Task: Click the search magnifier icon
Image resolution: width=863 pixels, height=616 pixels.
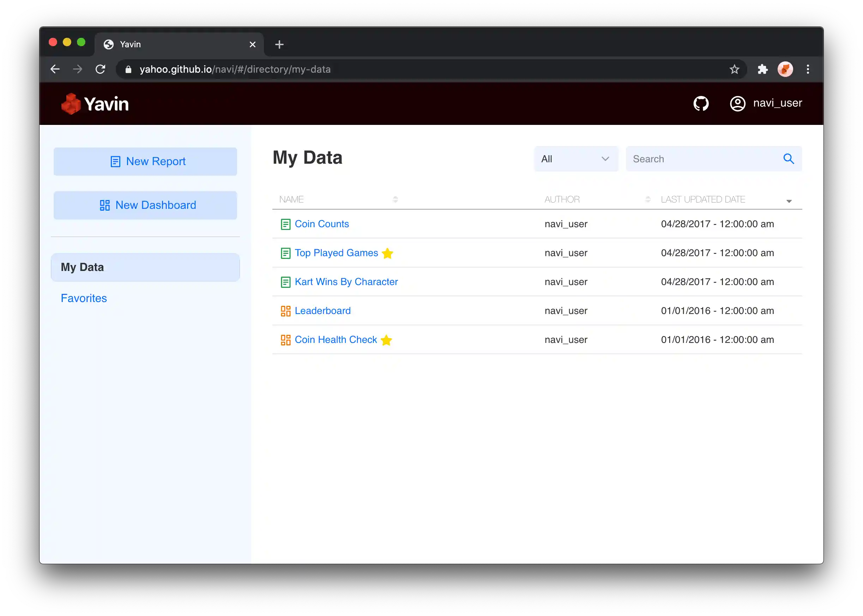Action: (789, 159)
